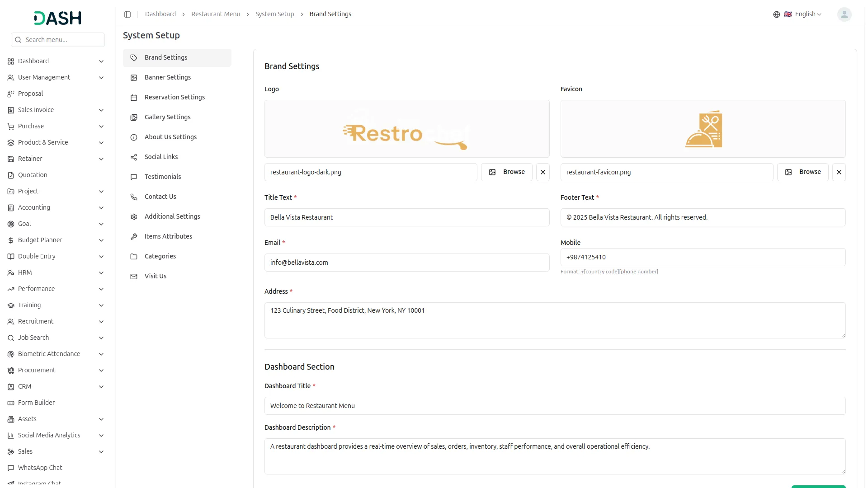Image resolution: width=868 pixels, height=488 pixels.
Task: Expand the Accounting menu chevron
Action: (101, 208)
